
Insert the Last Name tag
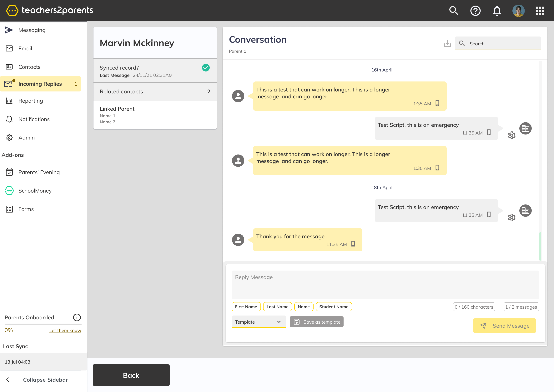[277, 307]
